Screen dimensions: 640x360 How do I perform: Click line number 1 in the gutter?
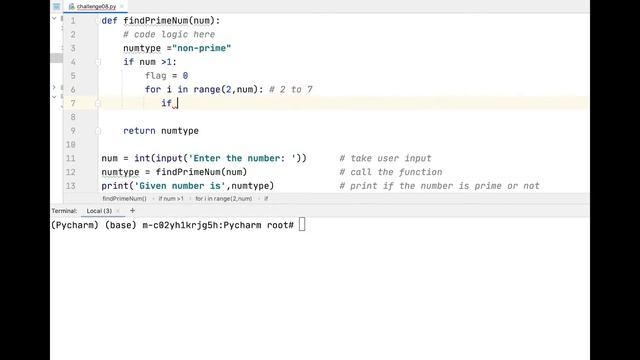point(73,21)
